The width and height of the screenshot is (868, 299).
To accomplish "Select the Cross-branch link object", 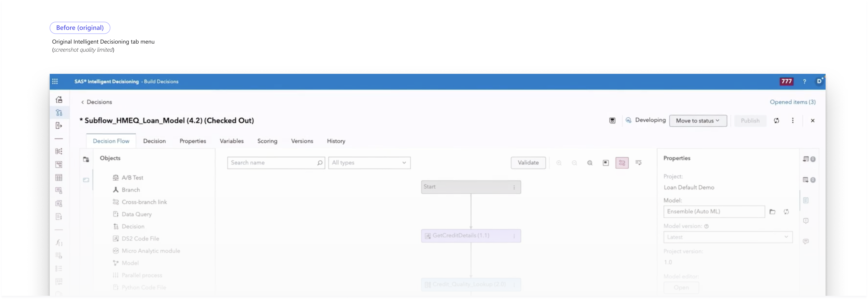I will pos(140,202).
